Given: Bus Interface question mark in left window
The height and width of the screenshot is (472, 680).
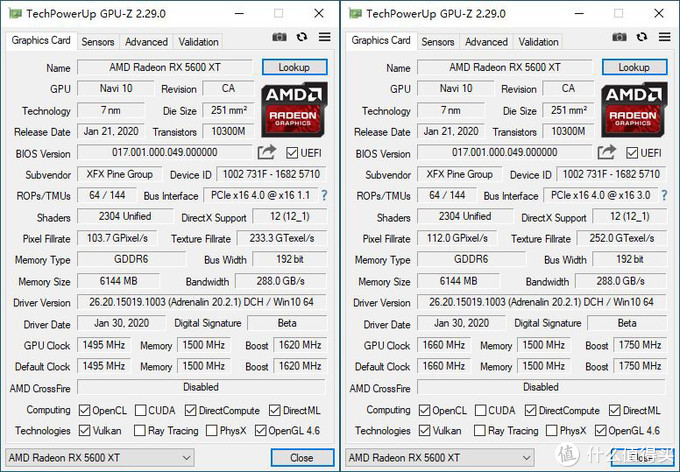Looking at the screenshot, I should (324, 196).
